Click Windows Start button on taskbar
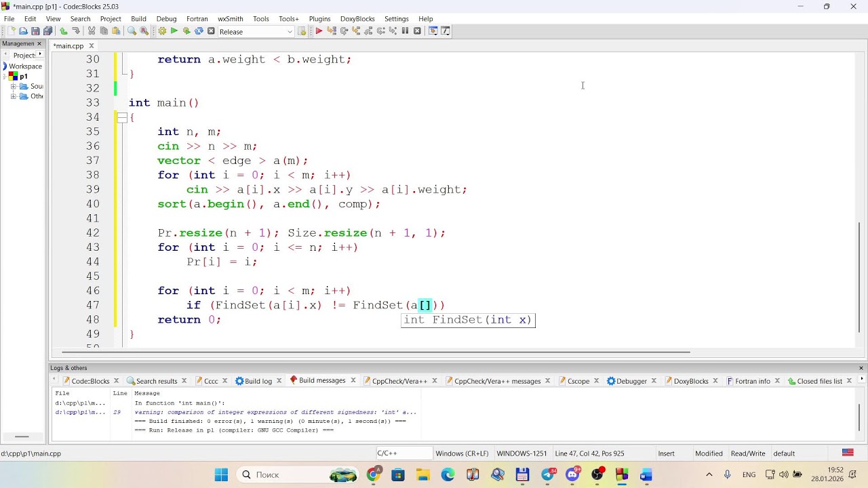868x488 pixels. [221, 474]
